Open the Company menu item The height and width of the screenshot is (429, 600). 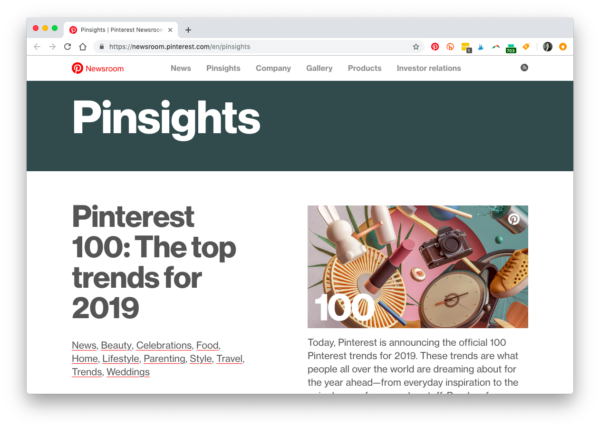[273, 68]
